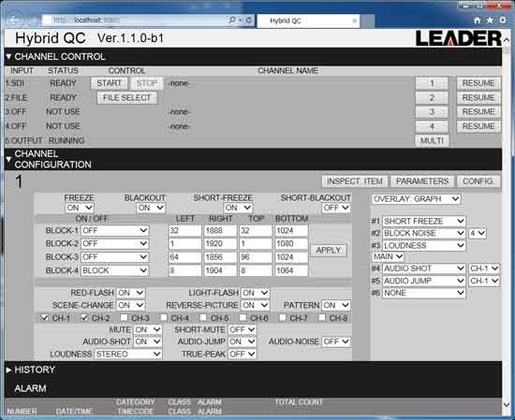Open the REVERSE-PICTURE dropdown
515x420 pixels.
click(x=255, y=305)
